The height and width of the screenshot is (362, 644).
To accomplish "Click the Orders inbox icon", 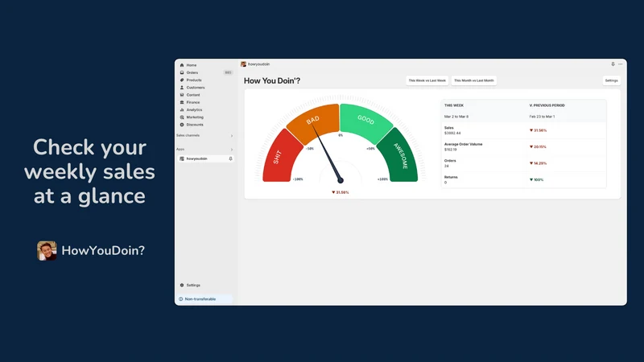I will click(182, 72).
